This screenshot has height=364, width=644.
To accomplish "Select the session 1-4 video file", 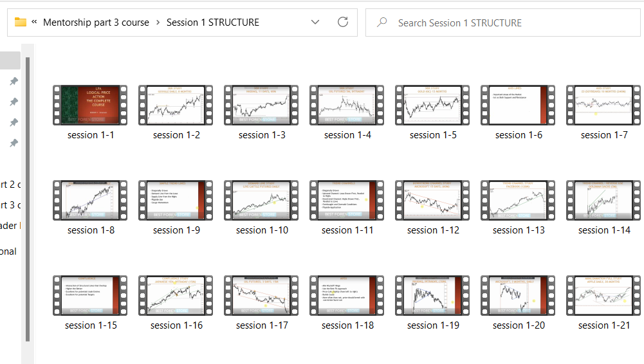I will pyautogui.click(x=347, y=105).
